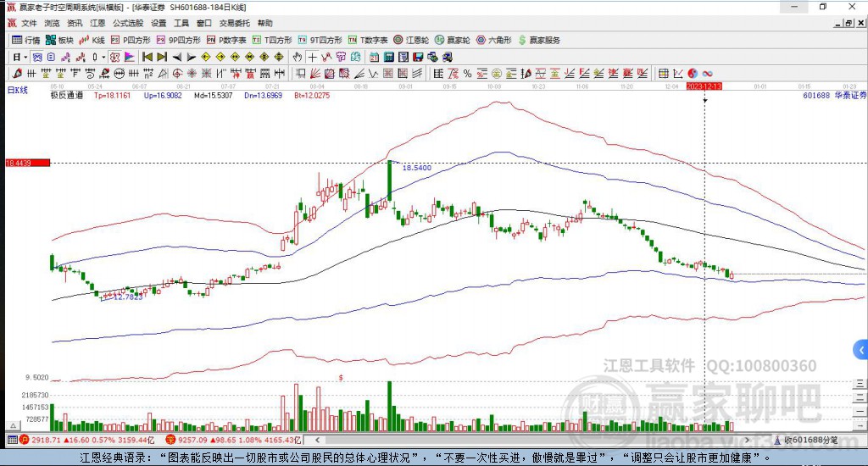Open the 设置 menu
868x466 pixels.
[x=159, y=23]
